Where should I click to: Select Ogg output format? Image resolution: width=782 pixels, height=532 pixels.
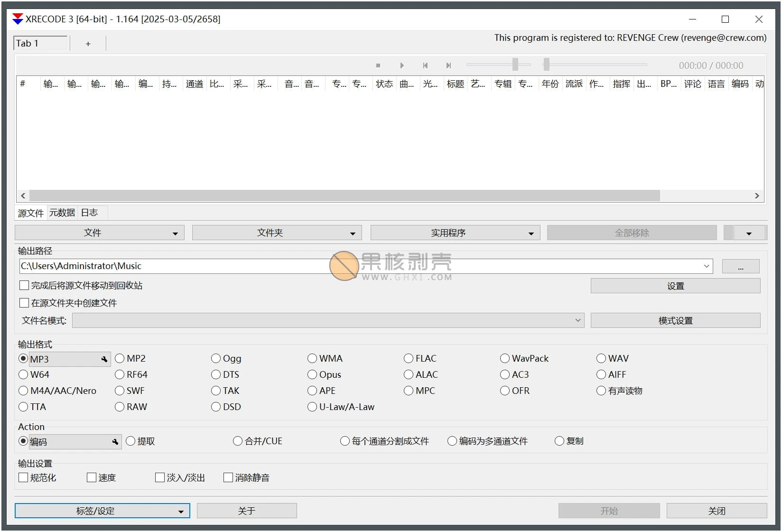(x=226, y=358)
